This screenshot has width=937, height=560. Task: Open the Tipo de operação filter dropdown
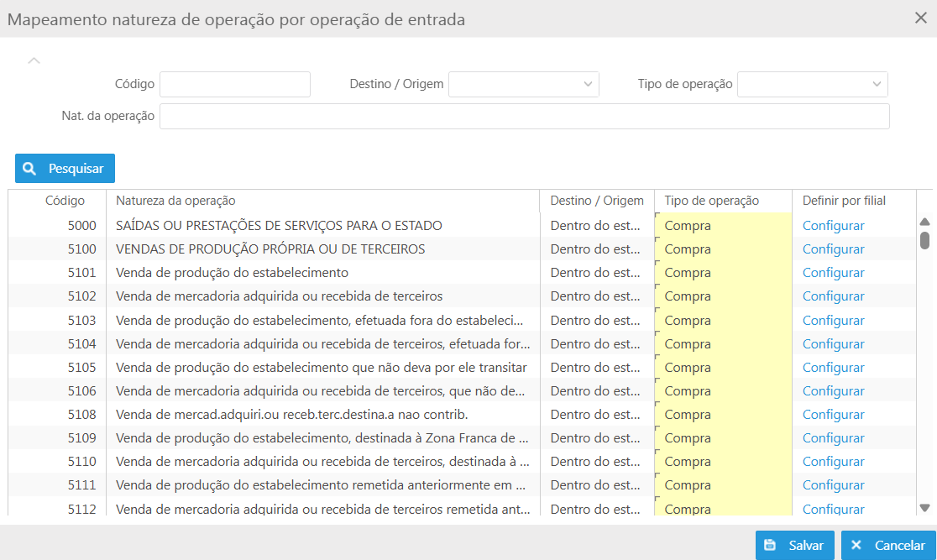coord(812,84)
